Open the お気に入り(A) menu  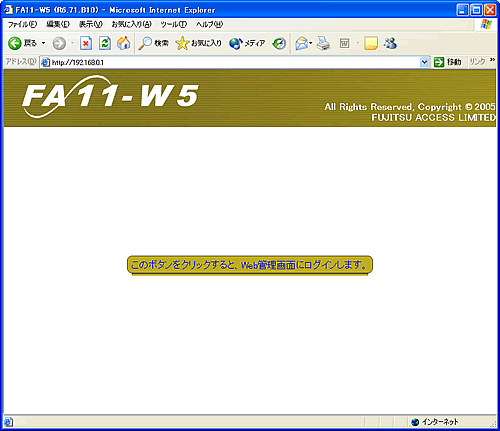(131, 24)
